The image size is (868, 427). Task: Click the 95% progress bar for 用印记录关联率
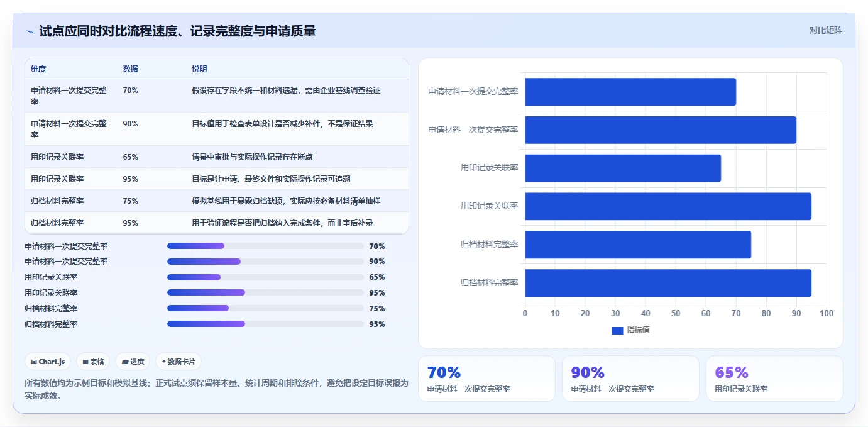click(x=265, y=293)
